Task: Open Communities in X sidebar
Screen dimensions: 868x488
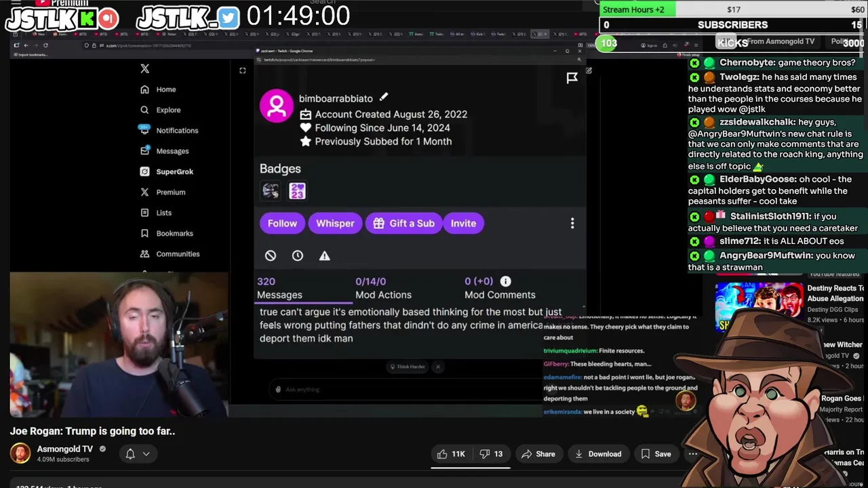Action: [x=170, y=254]
